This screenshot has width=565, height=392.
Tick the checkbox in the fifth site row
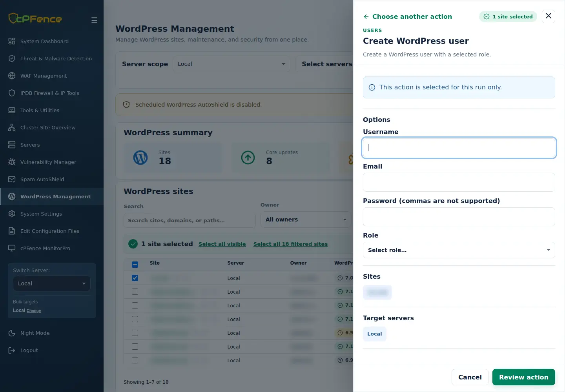[135, 333]
